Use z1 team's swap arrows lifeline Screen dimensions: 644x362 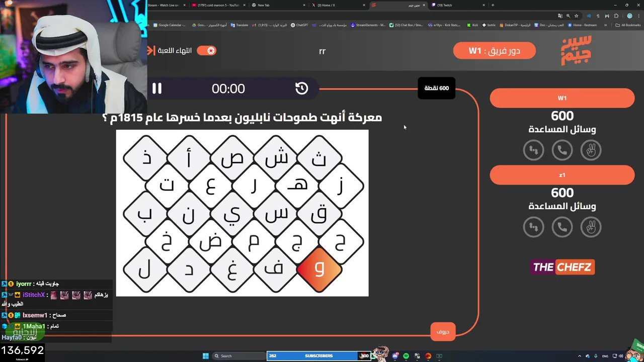click(x=533, y=227)
